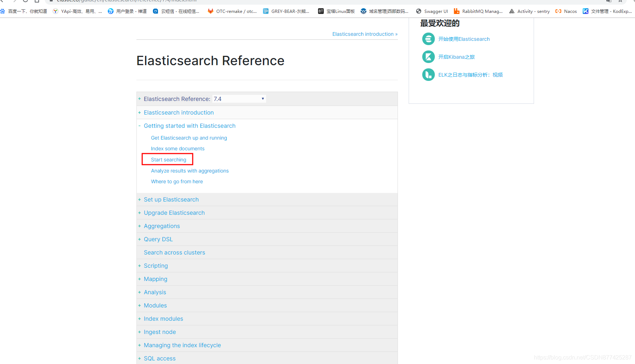635x364 pixels.
Task: Open the YApi bookmark
Action: tap(77, 11)
